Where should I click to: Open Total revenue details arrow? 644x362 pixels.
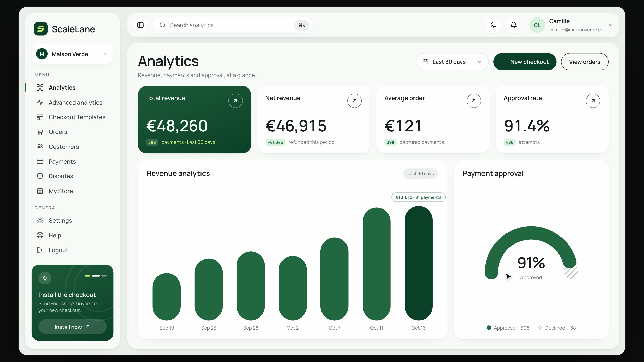(235, 101)
